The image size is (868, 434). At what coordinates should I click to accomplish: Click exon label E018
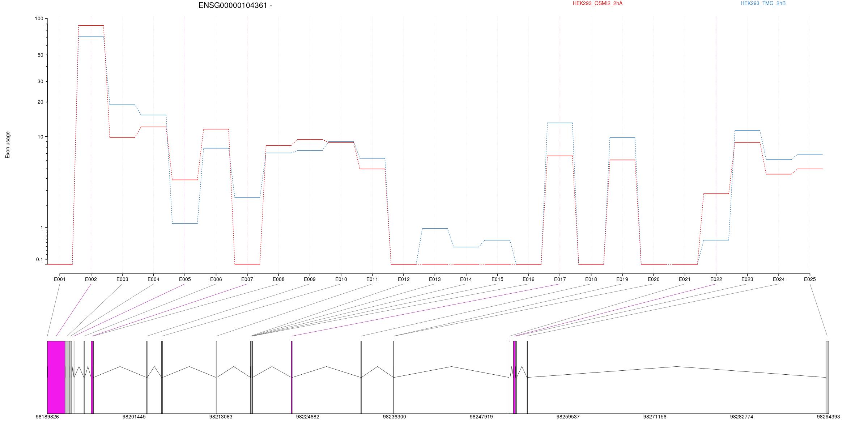click(x=591, y=279)
